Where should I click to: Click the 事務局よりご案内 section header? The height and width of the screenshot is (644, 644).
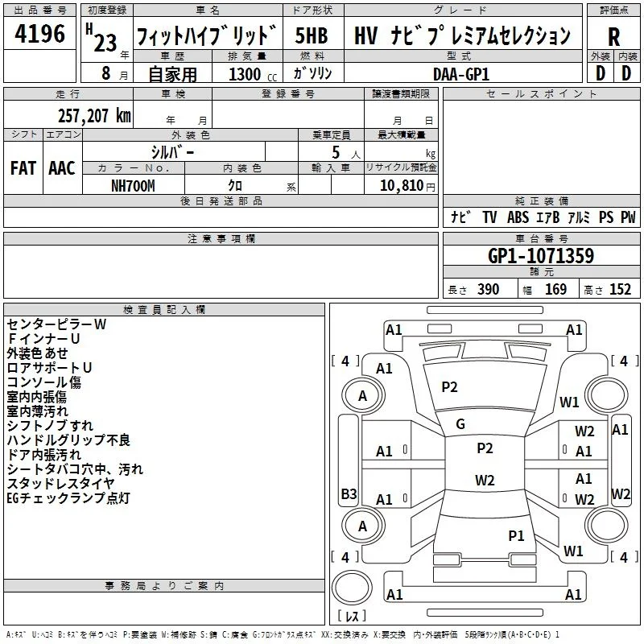click(164, 586)
